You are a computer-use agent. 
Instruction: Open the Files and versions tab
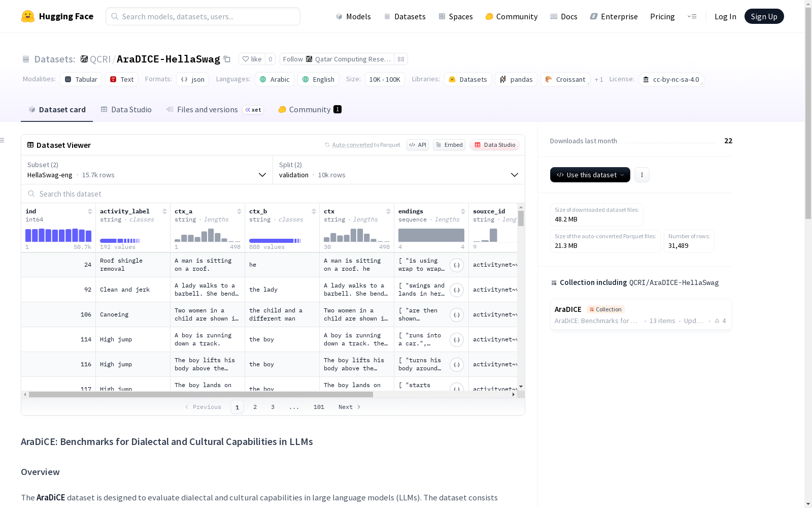[x=215, y=110]
